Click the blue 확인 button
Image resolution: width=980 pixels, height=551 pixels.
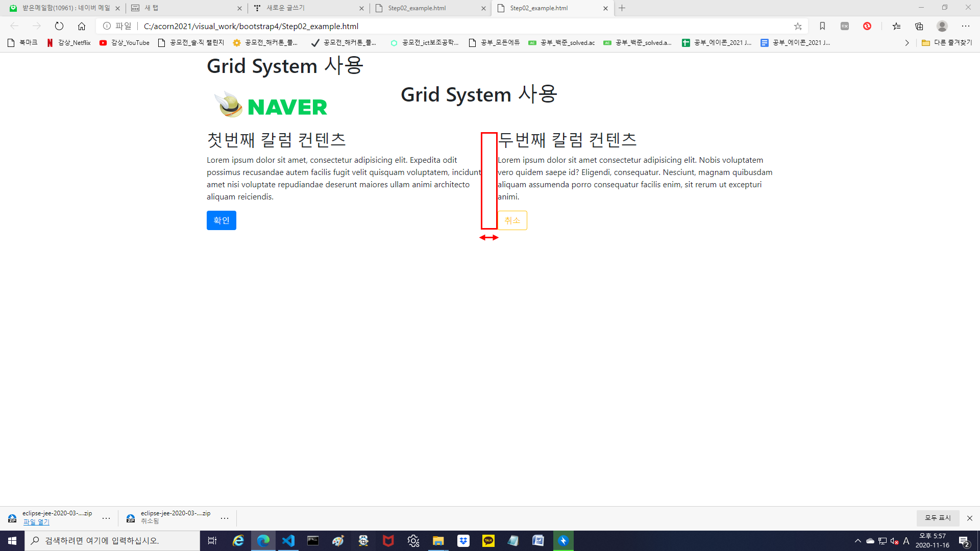tap(221, 220)
